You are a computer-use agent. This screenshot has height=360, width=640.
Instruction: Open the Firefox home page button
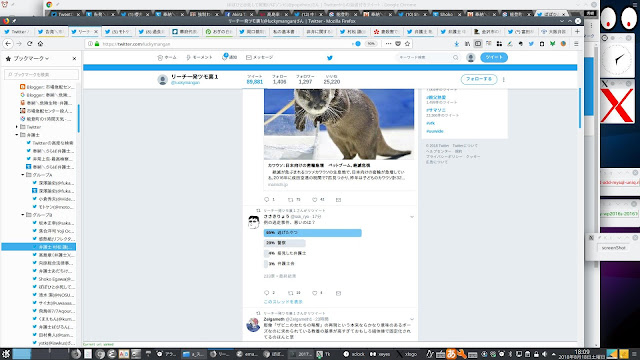40,44
